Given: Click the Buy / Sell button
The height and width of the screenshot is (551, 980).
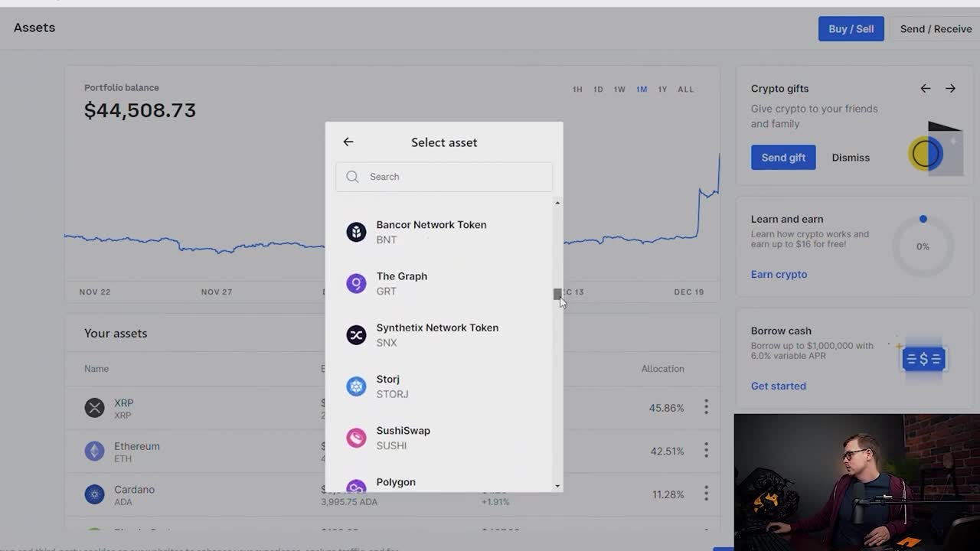Looking at the screenshot, I should [x=851, y=29].
